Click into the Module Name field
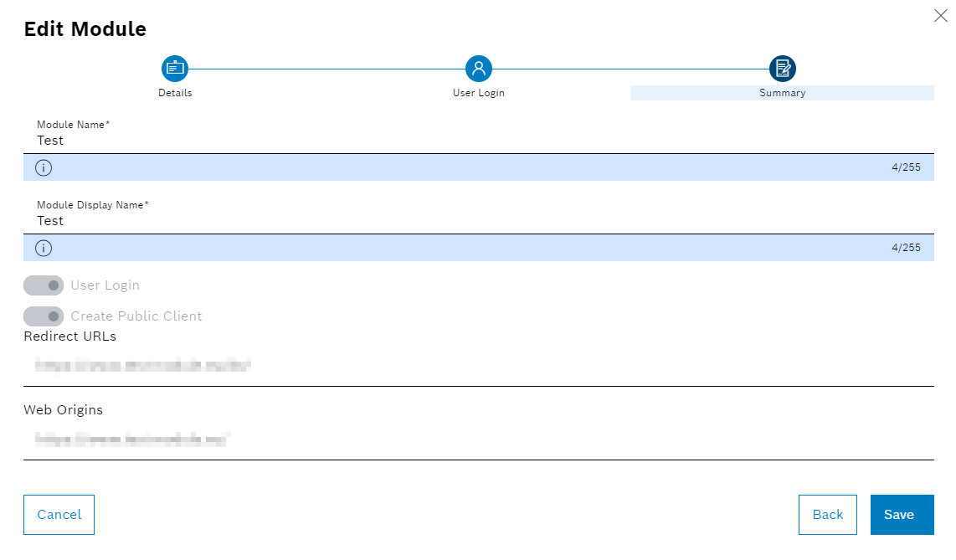The height and width of the screenshot is (560, 956). click(477, 141)
